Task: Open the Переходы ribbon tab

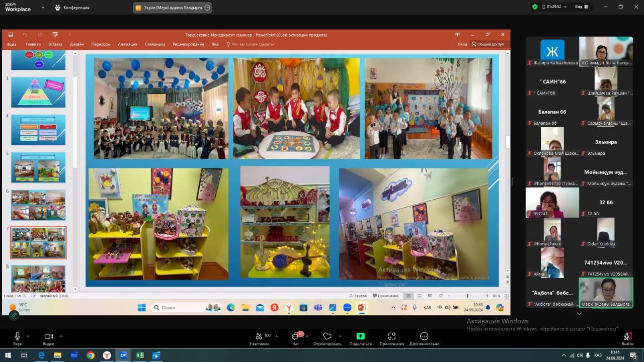Action: point(101,44)
